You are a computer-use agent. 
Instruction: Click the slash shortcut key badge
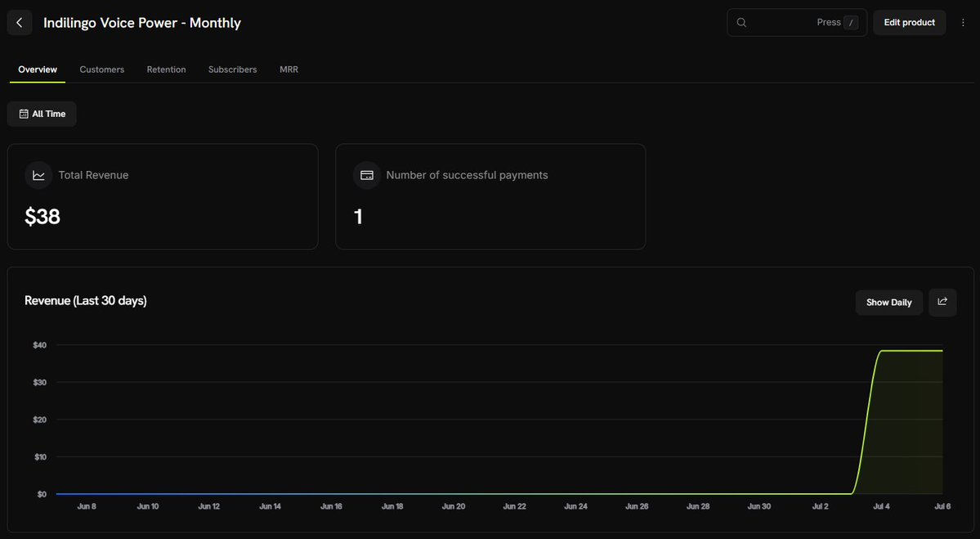click(x=851, y=23)
